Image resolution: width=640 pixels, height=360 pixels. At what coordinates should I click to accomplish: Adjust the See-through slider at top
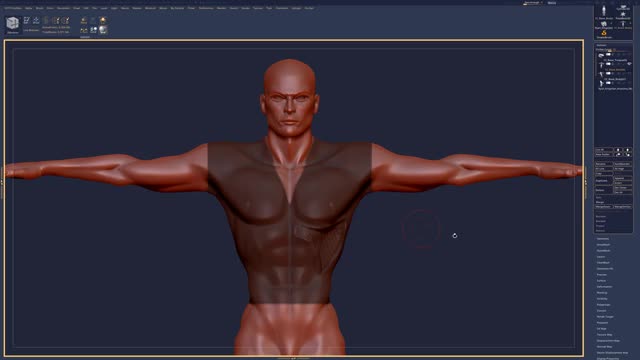[x=533, y=3]
